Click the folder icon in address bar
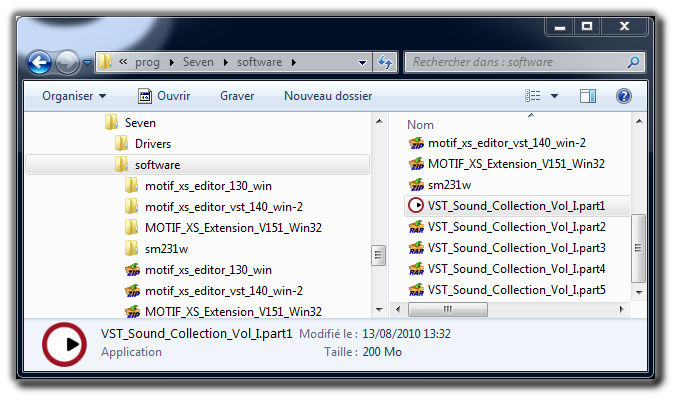 (105, 61)
